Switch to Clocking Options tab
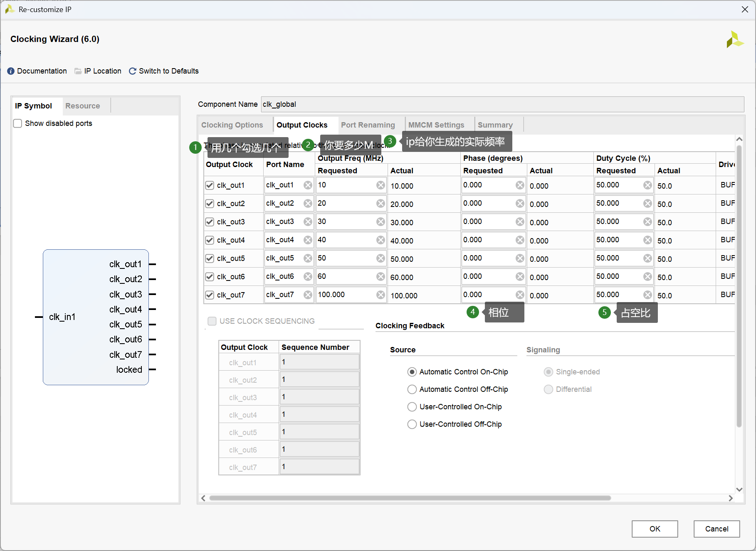Viewport: 756px width, 551px height. coord(232,125)
